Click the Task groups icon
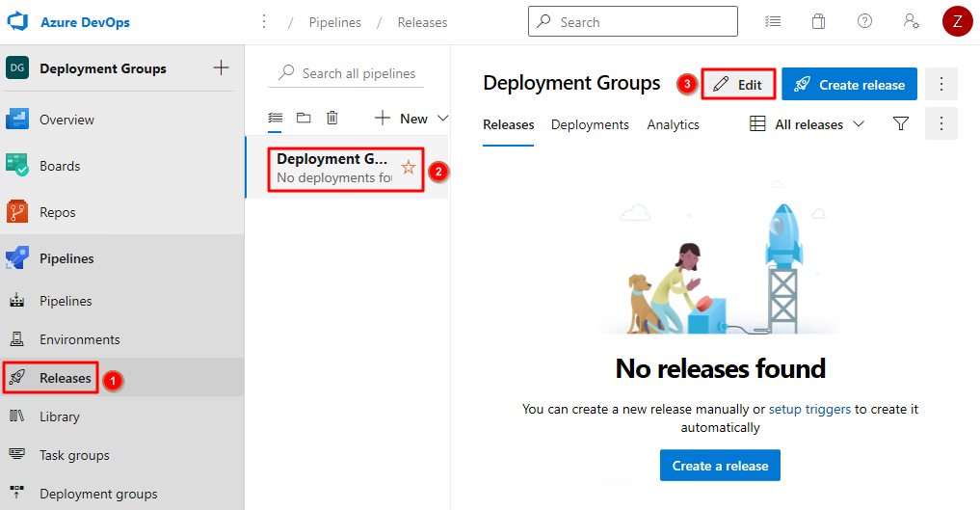Viewport: 980px width, 510px height. coord(17,454)
